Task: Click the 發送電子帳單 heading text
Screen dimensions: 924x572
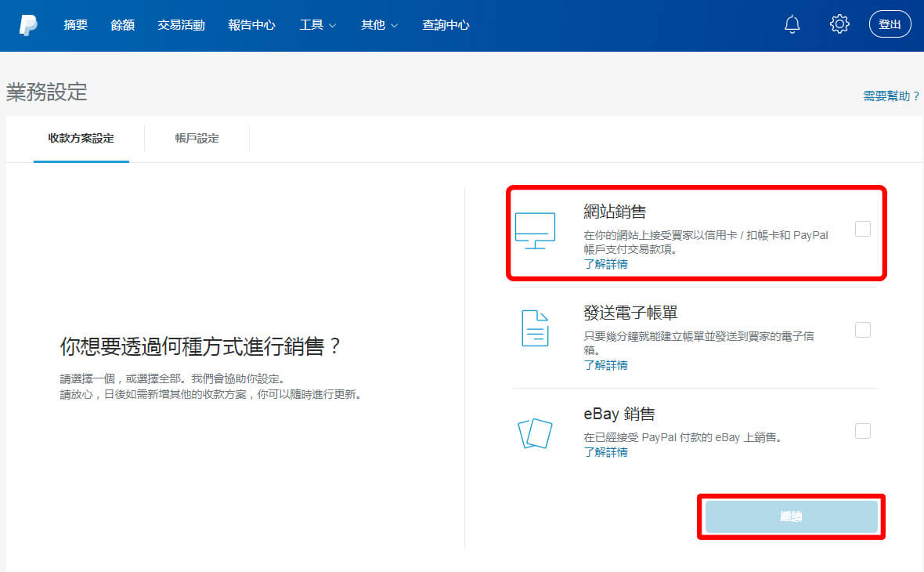Action: point(630,313)
